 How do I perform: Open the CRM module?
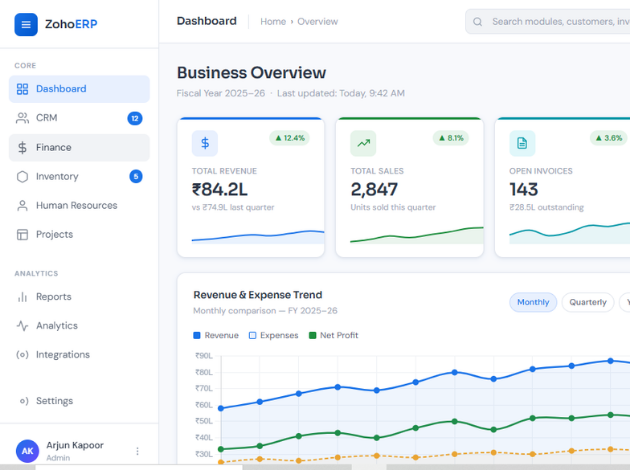pos(79,118)
